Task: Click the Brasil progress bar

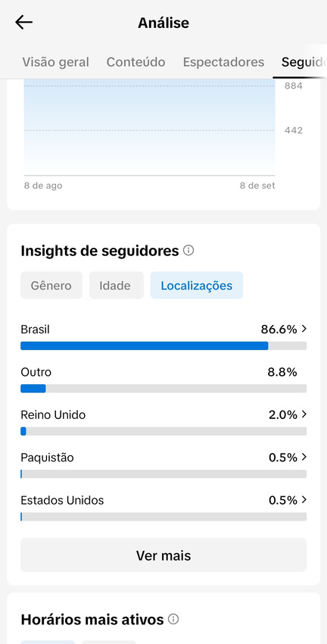Action: point(163,345)
